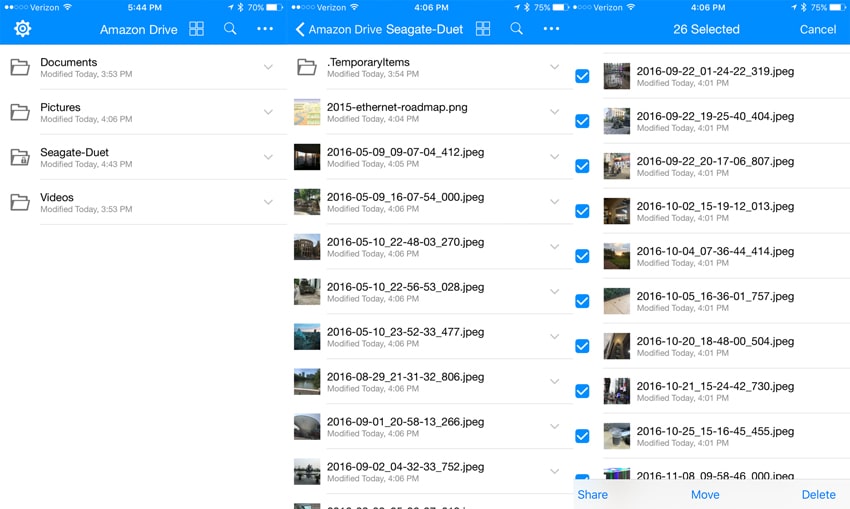Image resolution: width=850 pixels, height=509 pixels.
Task: Expand options for 2016-09-01_20-58-13_266.jpeg
Action: (x=555, y=427)
